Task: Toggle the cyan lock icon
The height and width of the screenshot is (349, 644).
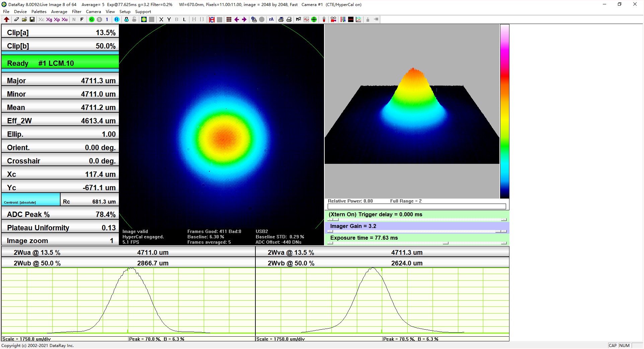Action: 127,19
